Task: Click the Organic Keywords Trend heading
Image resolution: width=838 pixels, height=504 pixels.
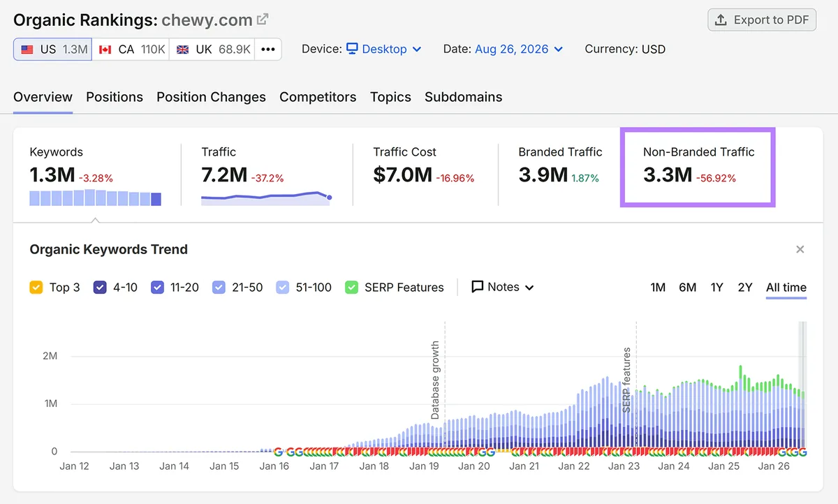Action: tap(108, 249)
